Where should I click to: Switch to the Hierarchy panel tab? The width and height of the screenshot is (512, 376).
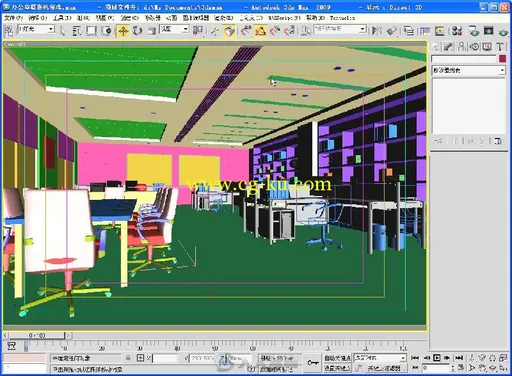[461, 47]
